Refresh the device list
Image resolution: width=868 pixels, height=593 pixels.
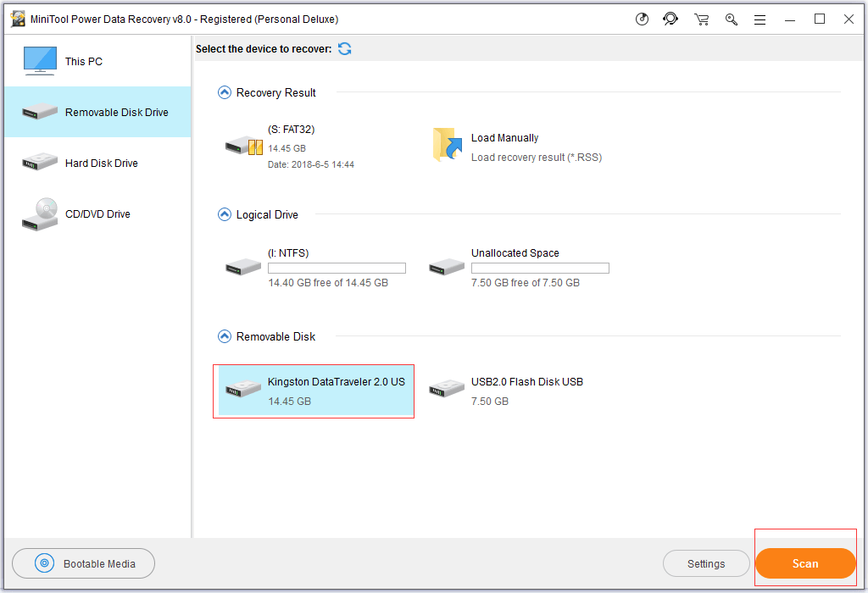coord(345,49)
